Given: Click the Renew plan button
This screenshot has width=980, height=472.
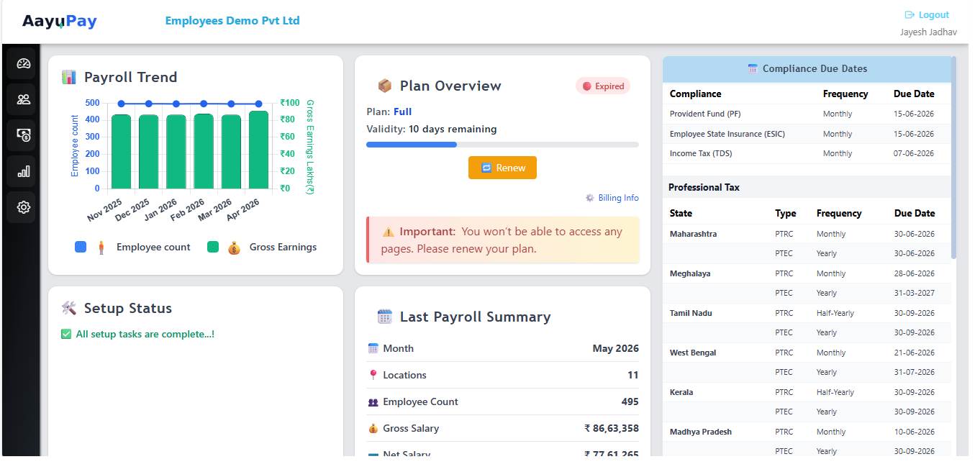Looking at the screenshot, I should pyautogui.click(x=502, y=168).
